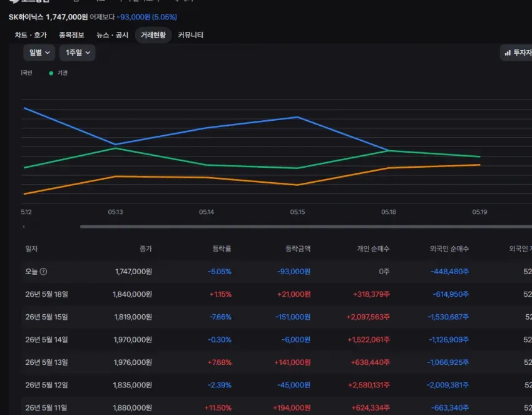Click the -151,000원 change amount cell
Screen dimensions: 532x415
click(293, 317)
